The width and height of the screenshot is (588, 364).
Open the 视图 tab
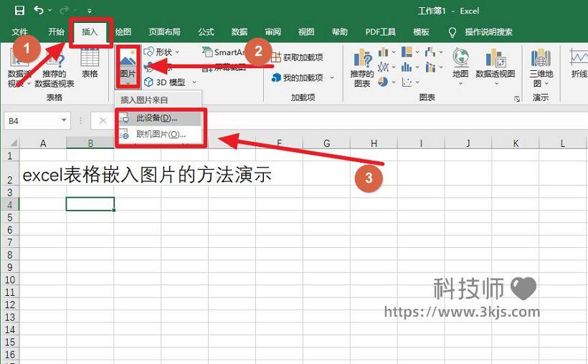(306, 32)
